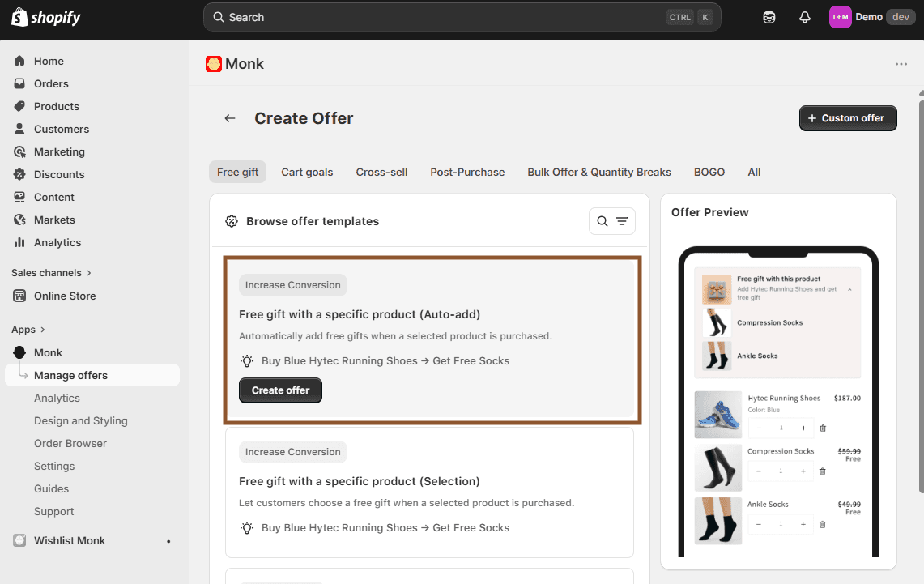Screen dimensions: 924x584
Task: Click the 'Browse offer templates' heading
Action: 313,221
